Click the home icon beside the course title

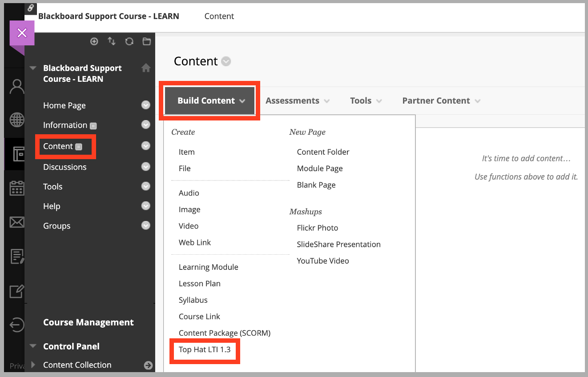click(x=146, y=68)
